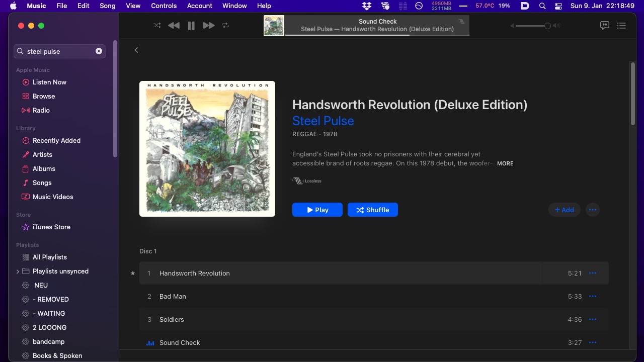This screenshot has height=362, width=644.
Task: Pause the current song
Action: 191,26
